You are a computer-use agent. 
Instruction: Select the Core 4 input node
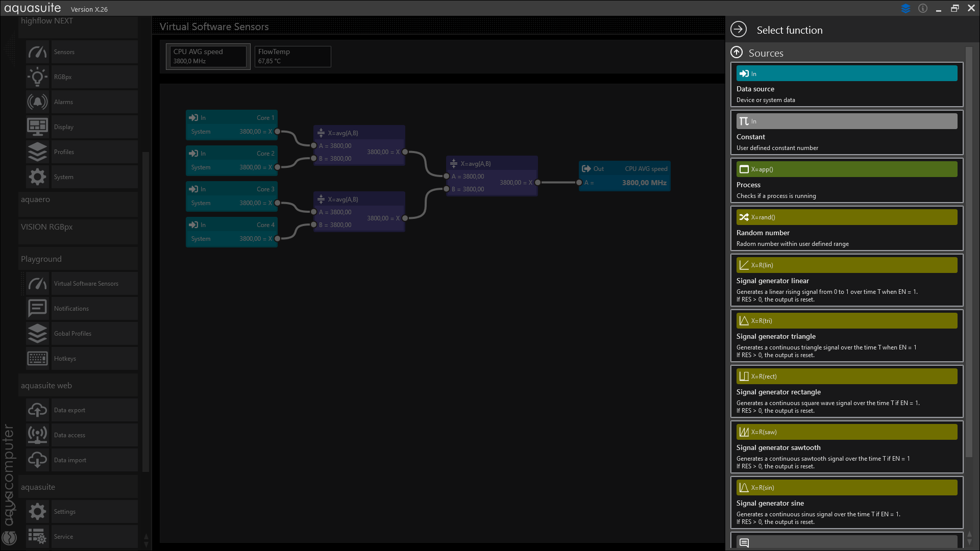click(232, 232)
